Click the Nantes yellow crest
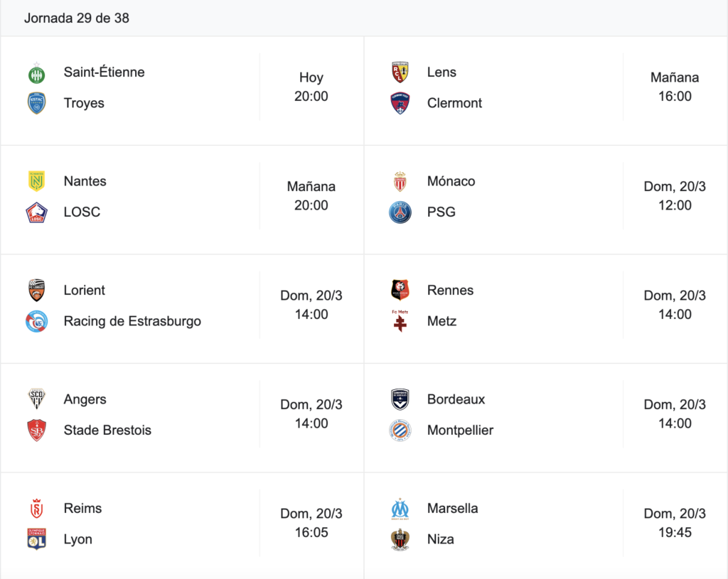This screenshot has width=728, height=579. (x=37, y=181)
